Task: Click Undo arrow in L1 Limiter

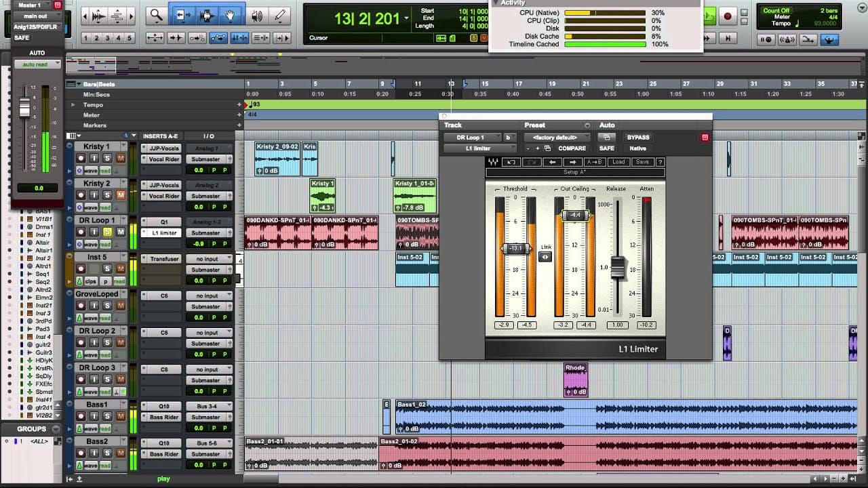Action: click(511, 162)
